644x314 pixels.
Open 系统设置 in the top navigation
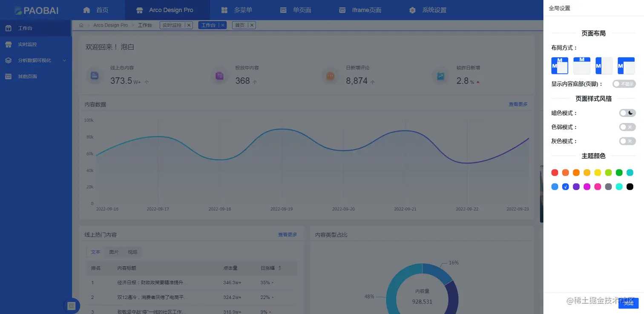428,10
